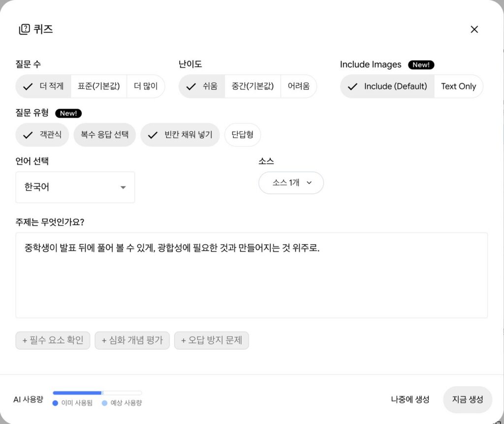Toggle the 단답형 question type chip

click(242, 135)
